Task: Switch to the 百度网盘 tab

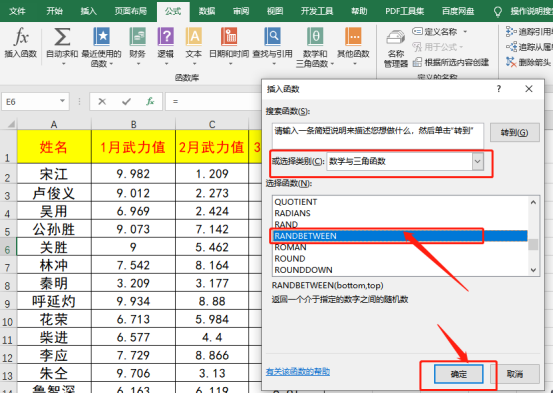Action: pyautogui.click(x=458, y=11)
